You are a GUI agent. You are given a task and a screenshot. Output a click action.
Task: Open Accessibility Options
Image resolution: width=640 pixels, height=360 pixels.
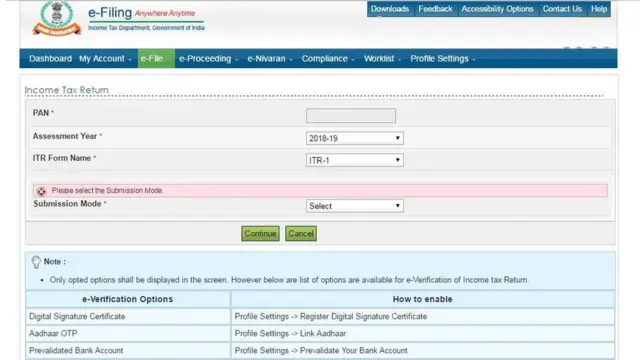click(497, 9)
